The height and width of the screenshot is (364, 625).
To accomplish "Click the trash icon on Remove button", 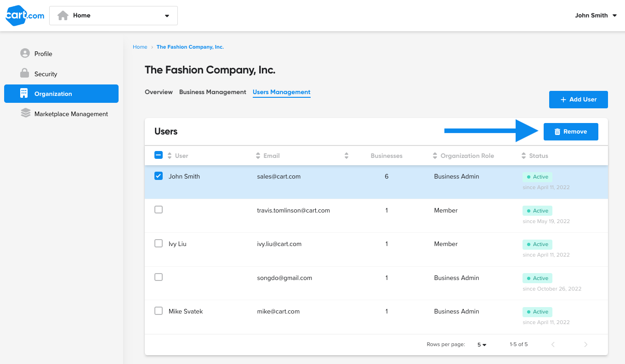I will point(557,132).
